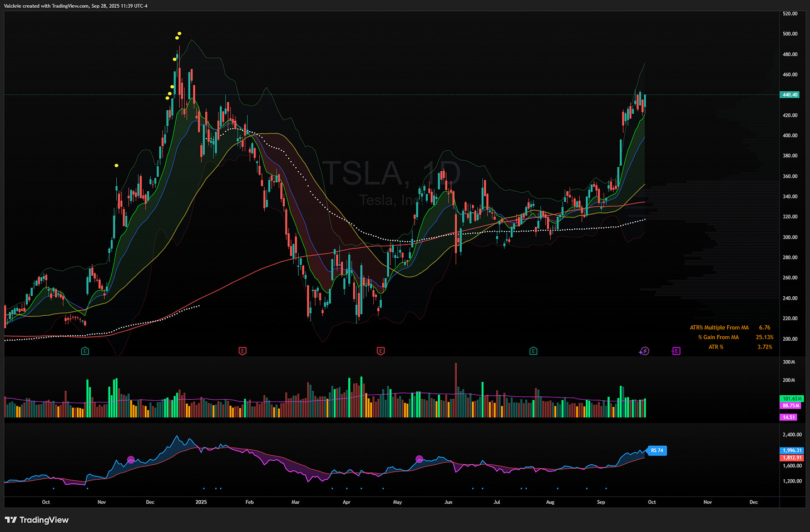Click the 400.00 price axis label
The height and width of the screenshot is (532, 810).
coord(790,135)
